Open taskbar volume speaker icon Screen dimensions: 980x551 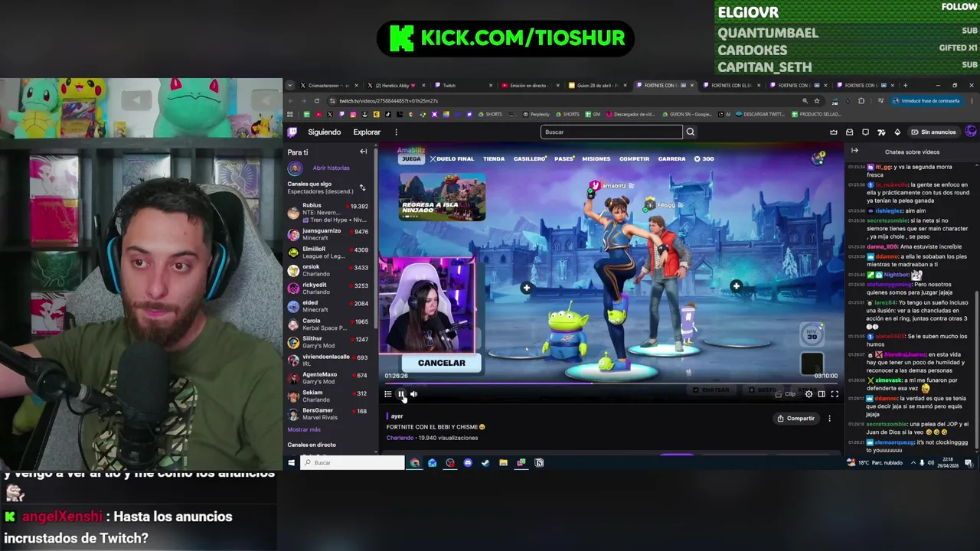(931, 462)
